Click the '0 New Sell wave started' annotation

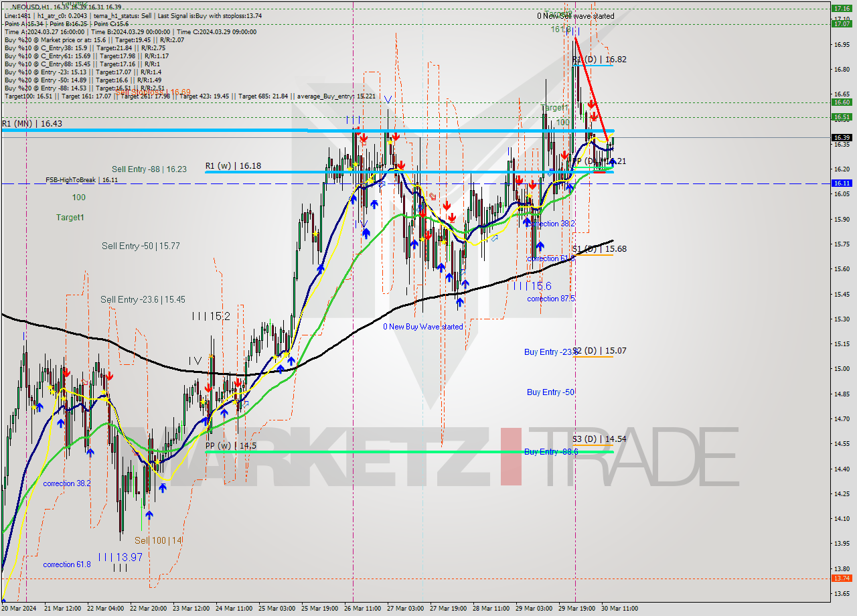(575, 16)
